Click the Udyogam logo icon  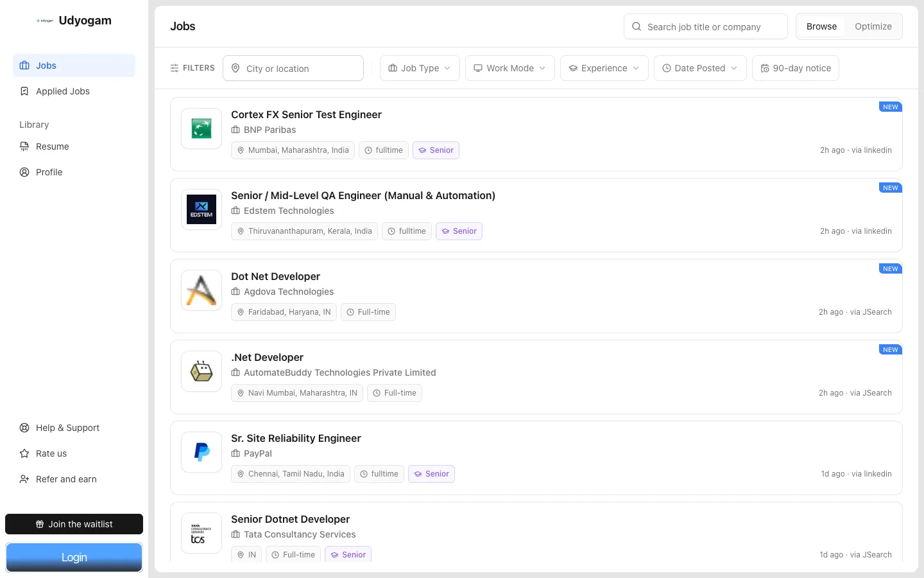tap(45, 21)
